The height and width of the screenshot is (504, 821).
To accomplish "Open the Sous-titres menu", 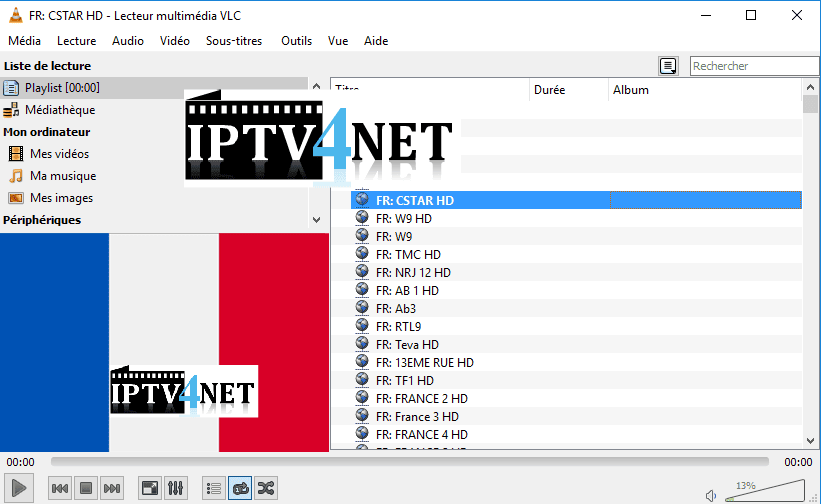I will point(234,41).
